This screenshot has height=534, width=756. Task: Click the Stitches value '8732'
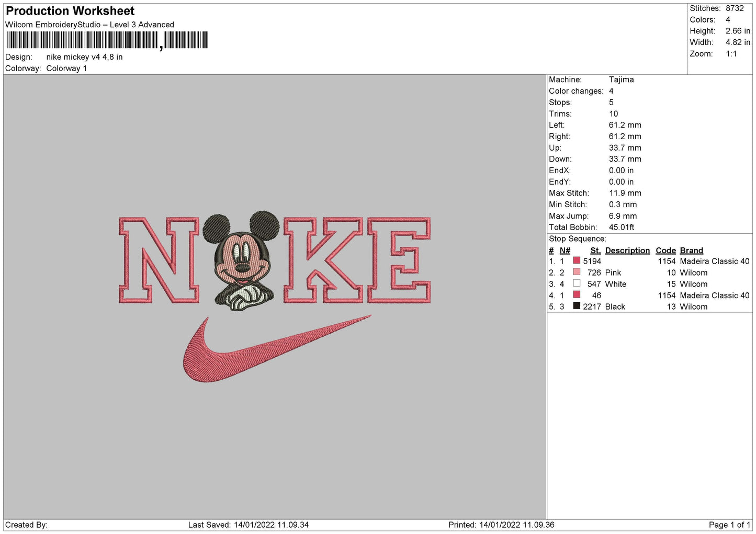(x=735, y=8)
